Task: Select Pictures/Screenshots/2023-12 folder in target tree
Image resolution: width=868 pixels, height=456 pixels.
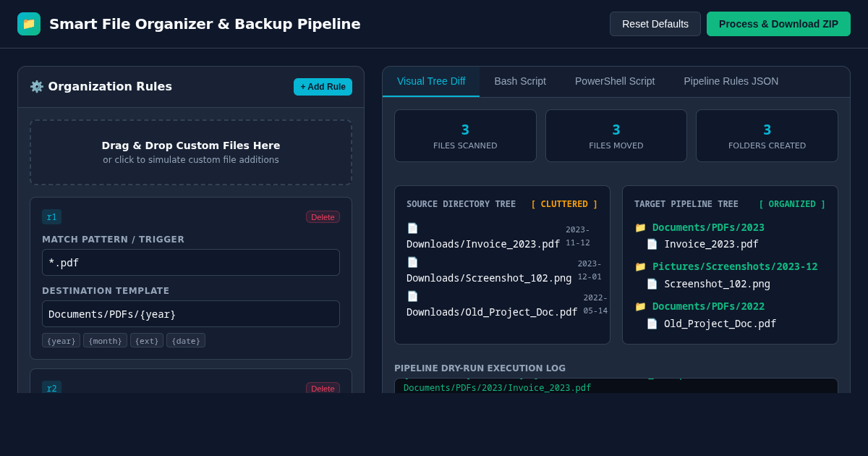Action: coord(735,266)
